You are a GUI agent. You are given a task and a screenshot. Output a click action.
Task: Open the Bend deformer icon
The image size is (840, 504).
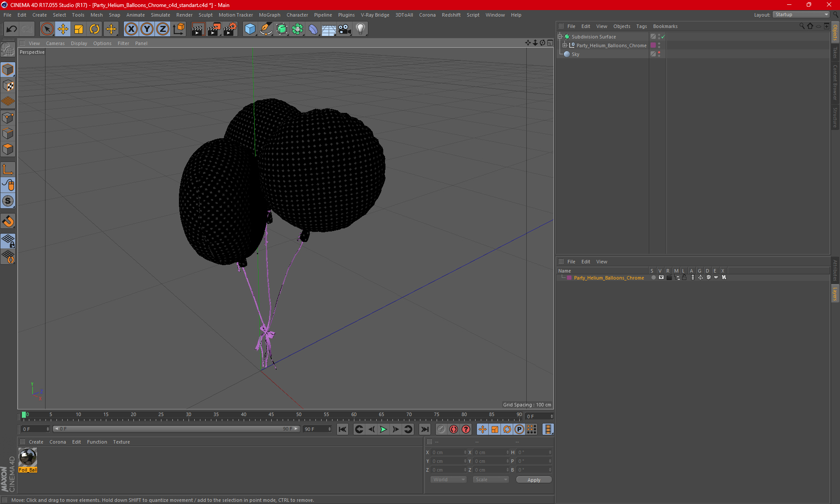(x=313, y=29)
